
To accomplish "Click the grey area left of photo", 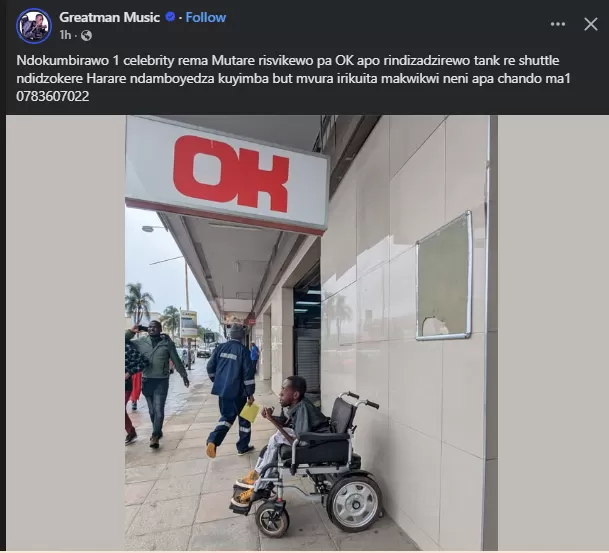I will (x=65, y=332).
